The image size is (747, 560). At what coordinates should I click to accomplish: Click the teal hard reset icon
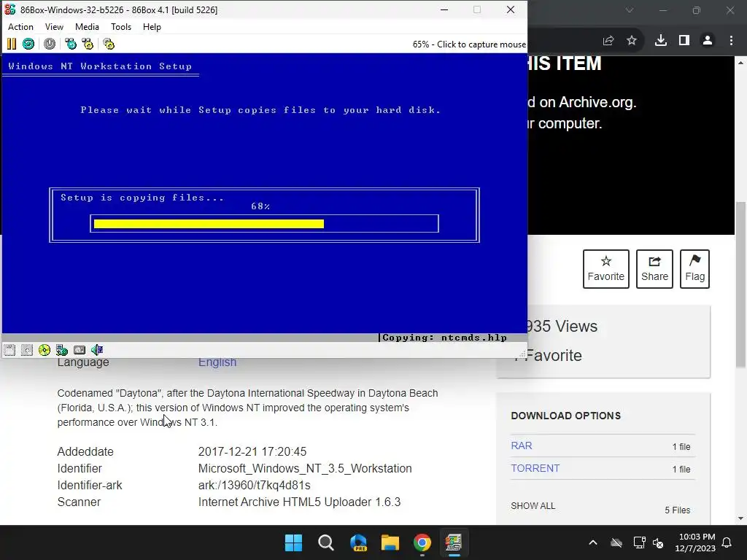28,44
